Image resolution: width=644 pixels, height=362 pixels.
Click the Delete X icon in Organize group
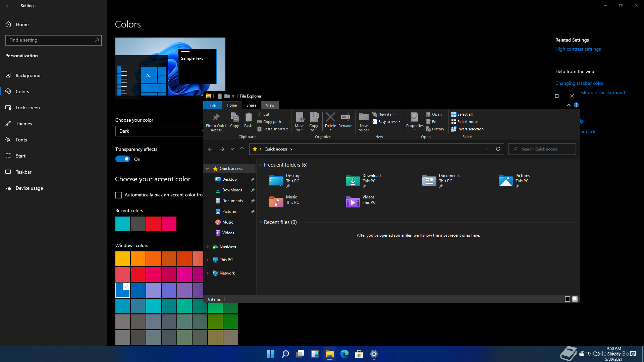pos(330,117)
